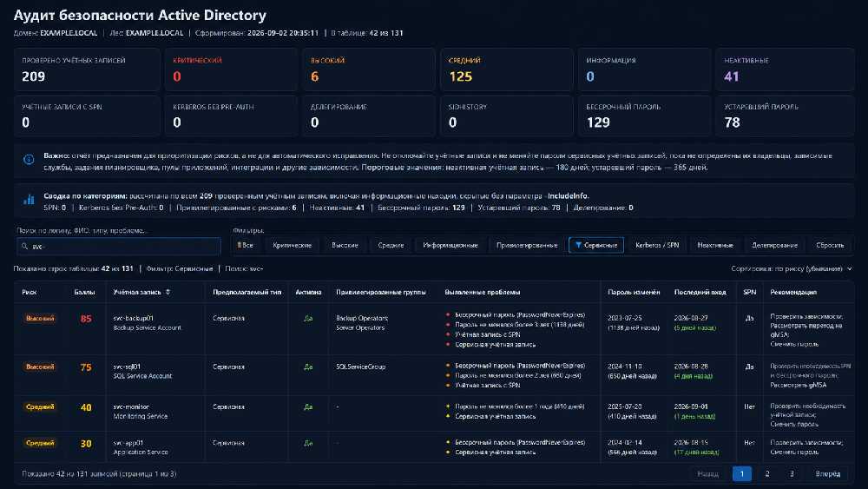Open the Устаревший пароль card showing 78

[x=785, y=116]
